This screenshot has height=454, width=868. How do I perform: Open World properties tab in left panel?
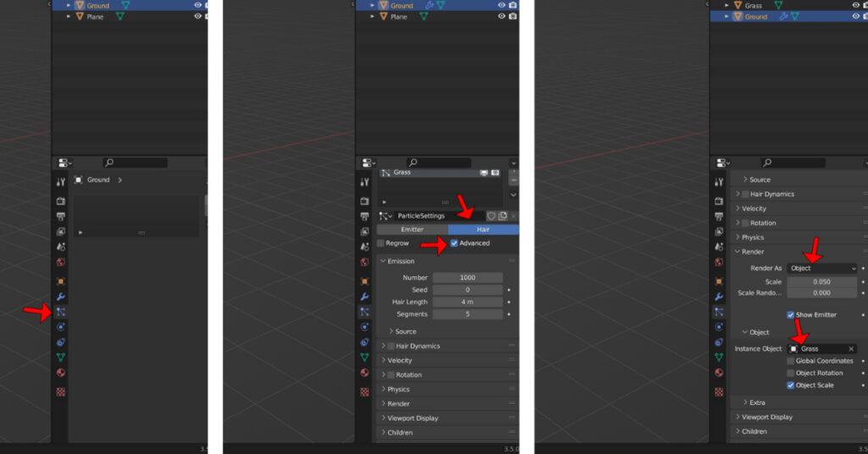[61, 262]
